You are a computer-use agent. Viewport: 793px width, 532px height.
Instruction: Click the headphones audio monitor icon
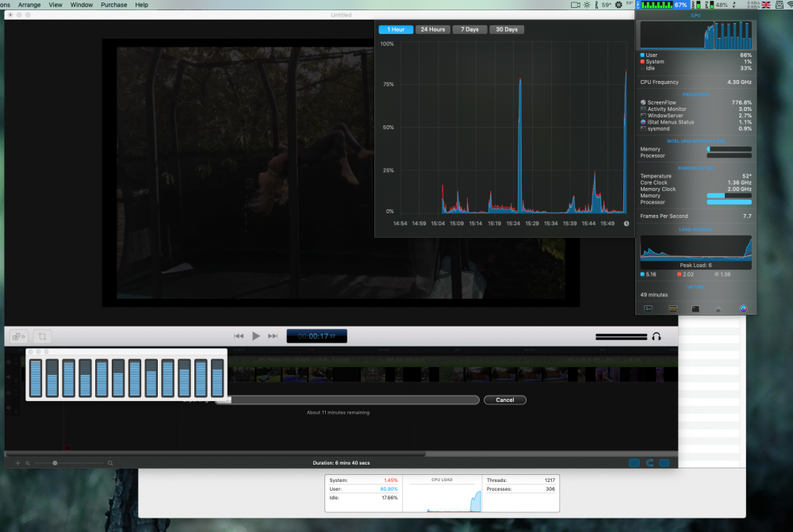tap(657, 336)
